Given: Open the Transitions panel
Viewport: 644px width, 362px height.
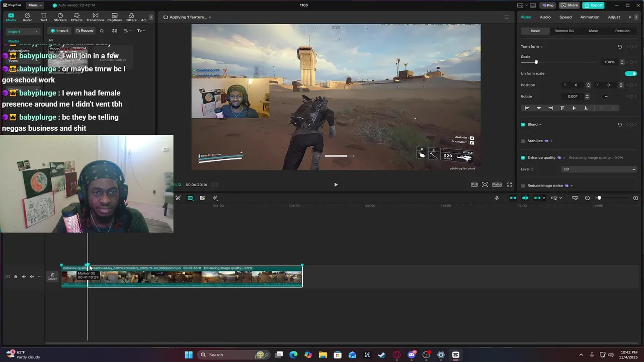Looking at the screenshot, I should click(95, 17).
